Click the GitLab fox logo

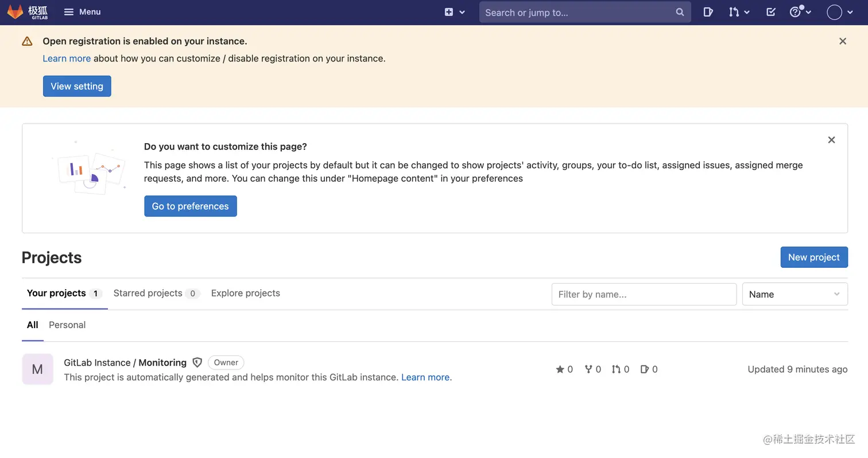(27, 12)
